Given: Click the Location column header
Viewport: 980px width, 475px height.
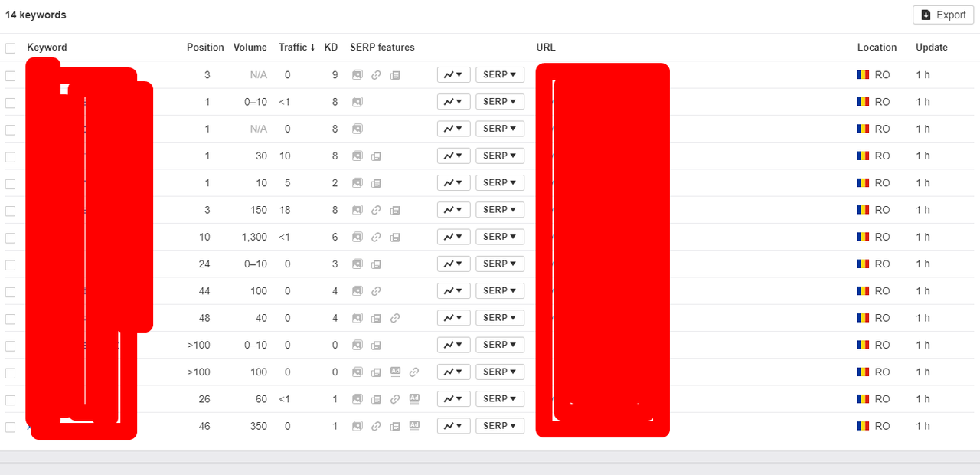Looking at the screenshot, I should [877, 47].
